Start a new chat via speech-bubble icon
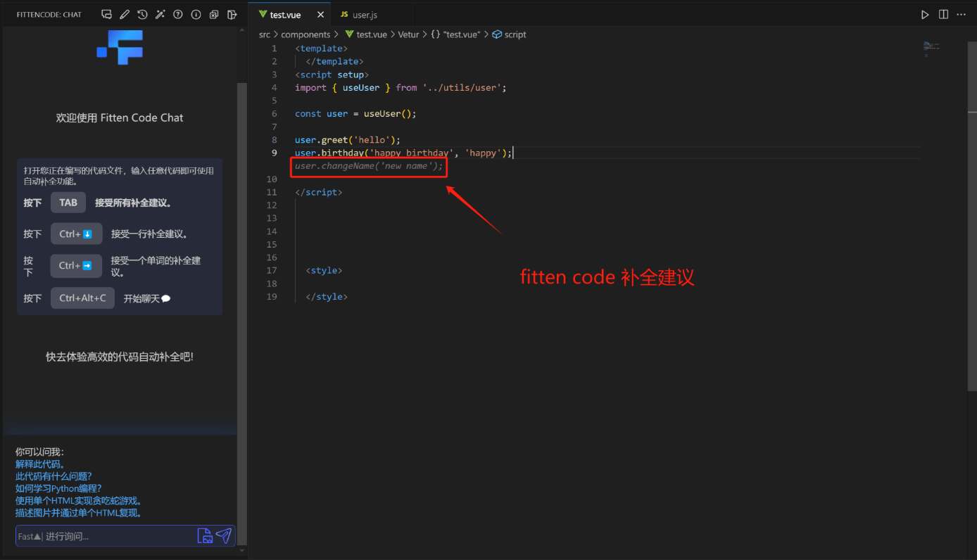Screen dimensions: 977x560 (107, 14)
